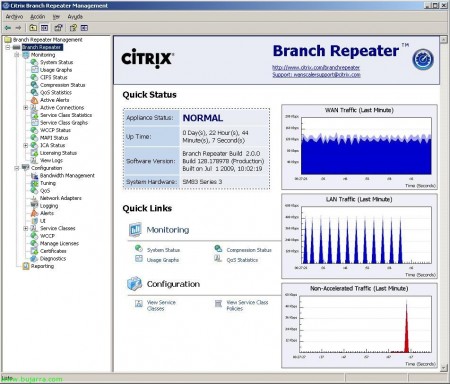Click the Alerts configuration tree icon
Viewport: 450px width, 384px height.
point(34,213)
